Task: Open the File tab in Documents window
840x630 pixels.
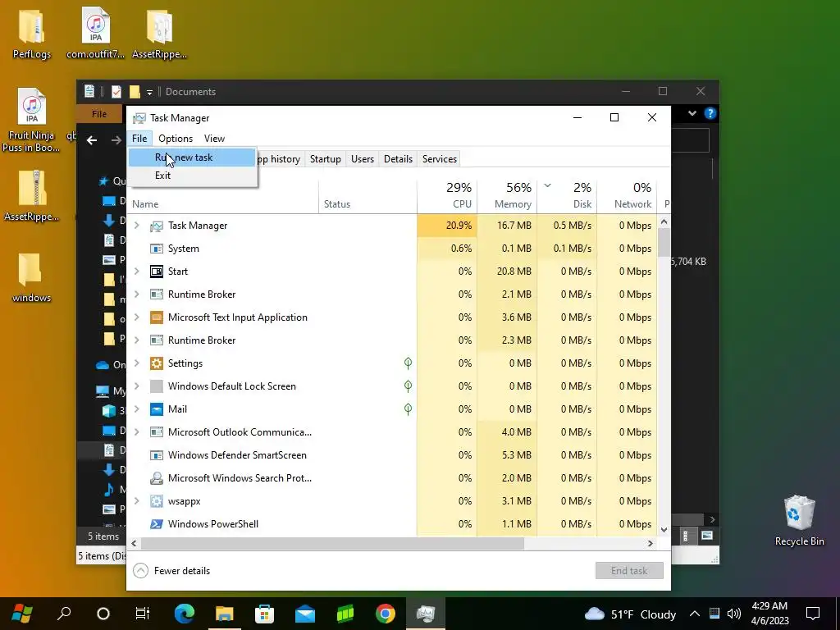Action: 99,114
